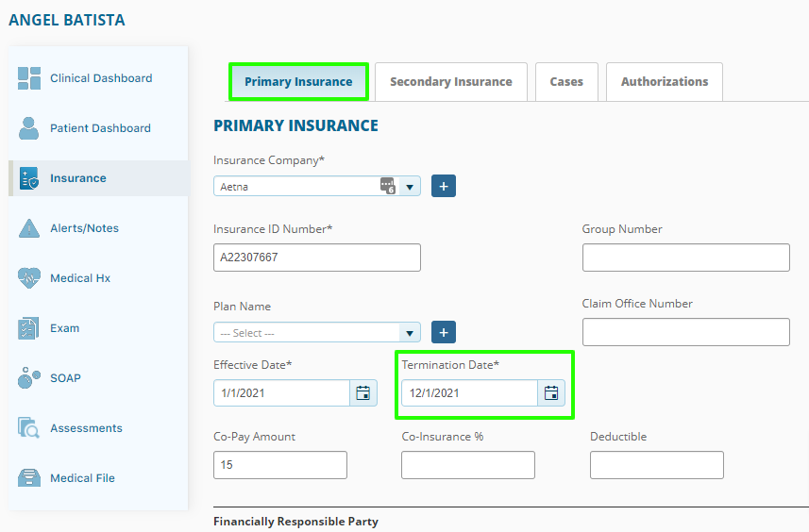
Task: Click the Co-Insurance % field
Action: point(468,465)
